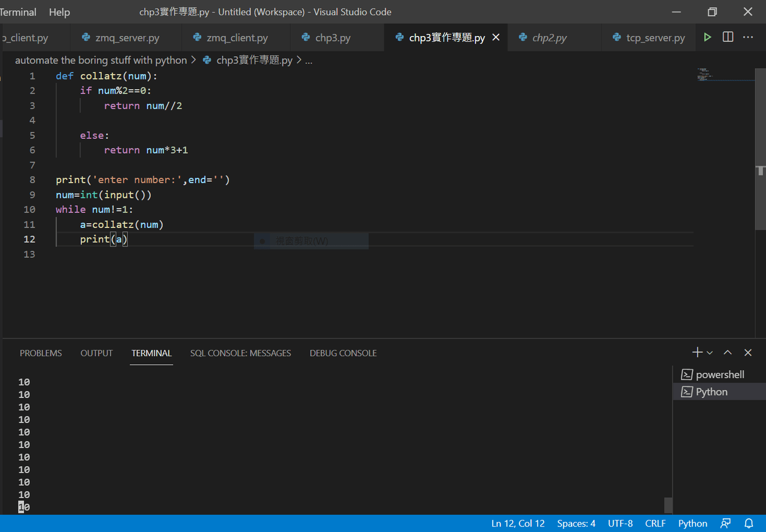
Task: Run the current Python file
Action: coord(707,37)
